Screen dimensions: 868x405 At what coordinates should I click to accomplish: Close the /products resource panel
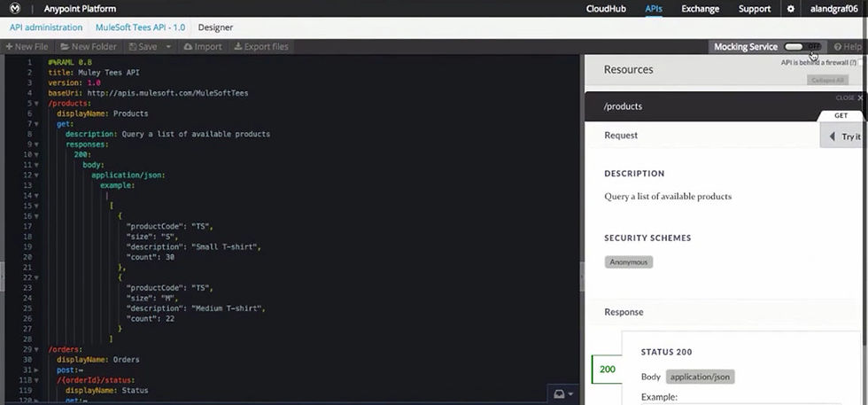click(x=849, y=97)
